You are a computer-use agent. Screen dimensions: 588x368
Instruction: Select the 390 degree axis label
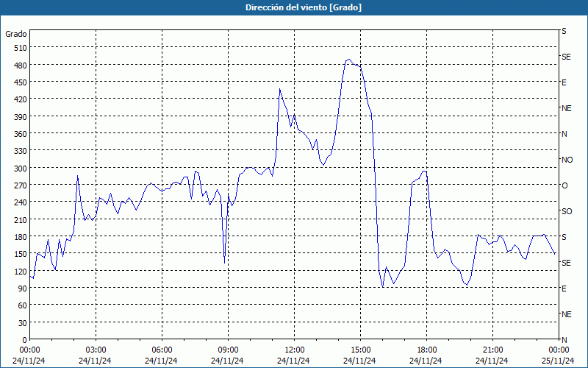[x=21, y=117]
